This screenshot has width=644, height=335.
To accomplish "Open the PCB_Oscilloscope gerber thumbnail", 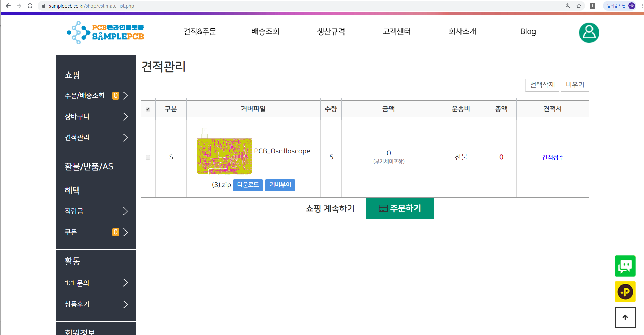I will [x=224, y=156].
